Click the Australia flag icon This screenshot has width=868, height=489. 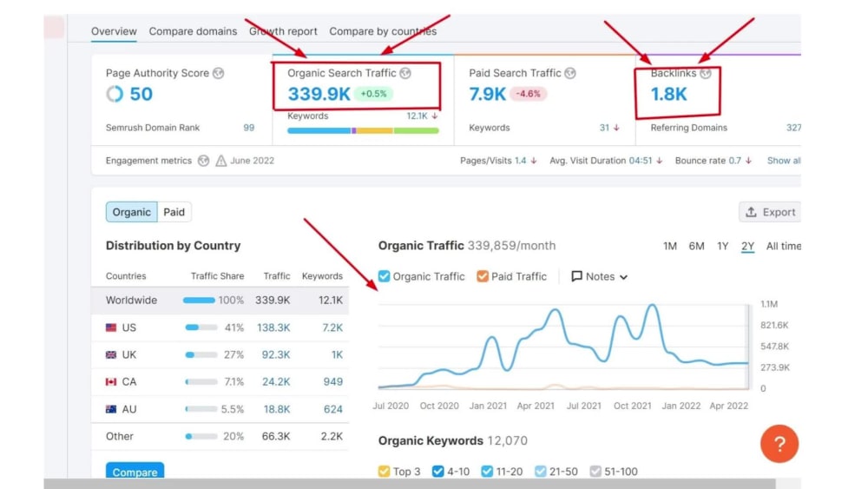111,409
